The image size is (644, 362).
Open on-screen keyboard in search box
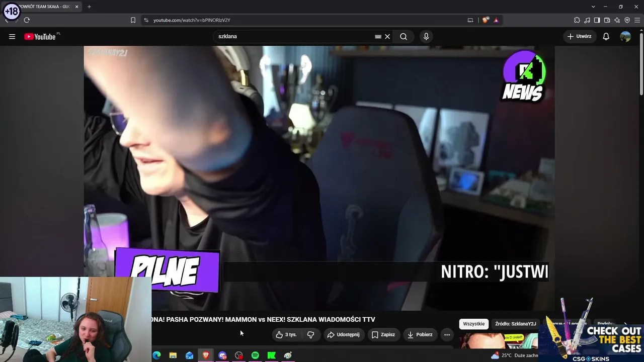point(378,36)
